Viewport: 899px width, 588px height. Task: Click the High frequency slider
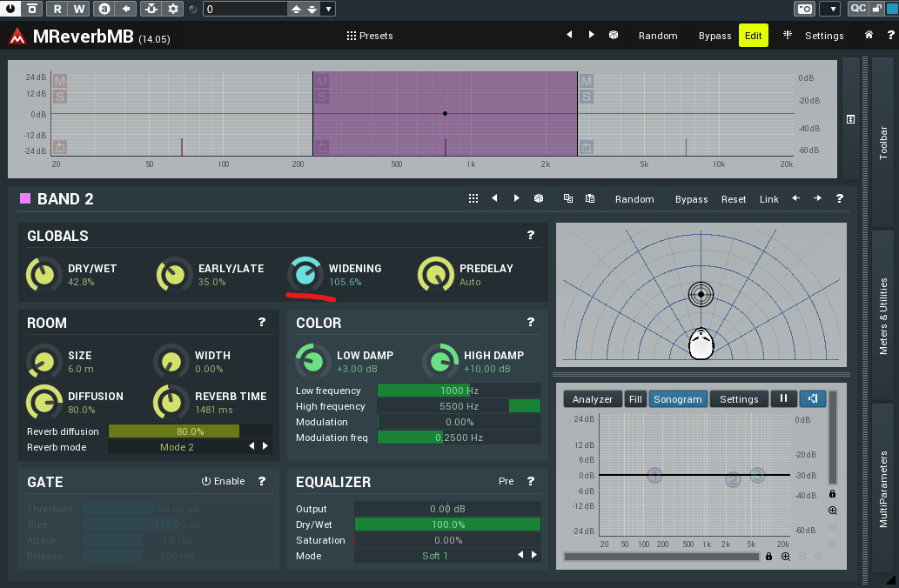tap(459, 405)
